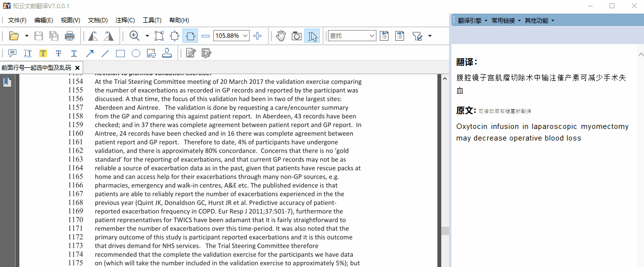Open the zoom tool dropdown arrow
Image resolution: width=644 pixels, height=267 pixels.
click(147, 36)
